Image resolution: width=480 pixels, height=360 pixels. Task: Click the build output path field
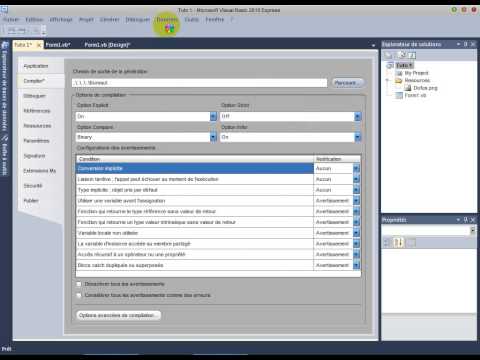pos(200,83)
